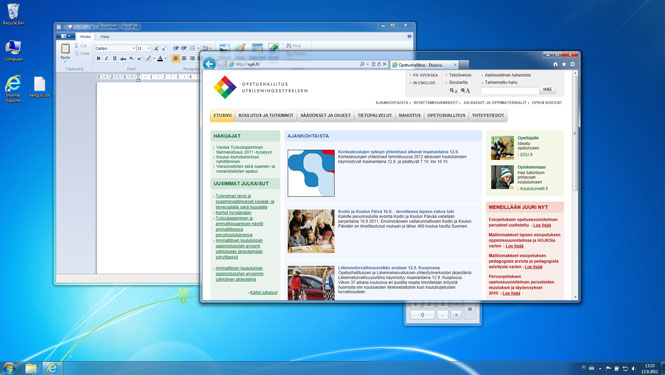
Task: Toggle Italic in WordPad
Action: 106,59
